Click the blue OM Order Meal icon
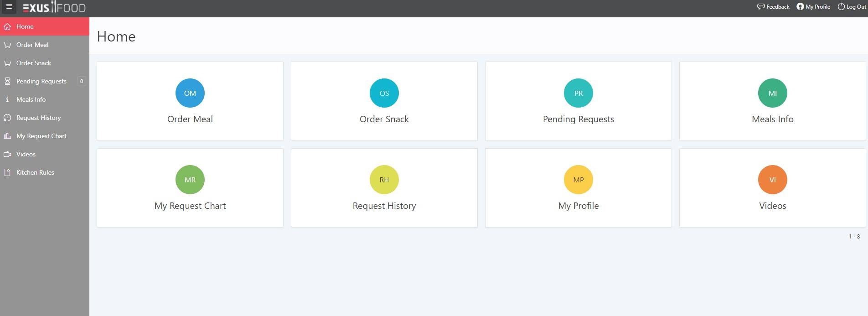The height and width of the screenshot is (316, 868). coord(190,93)
